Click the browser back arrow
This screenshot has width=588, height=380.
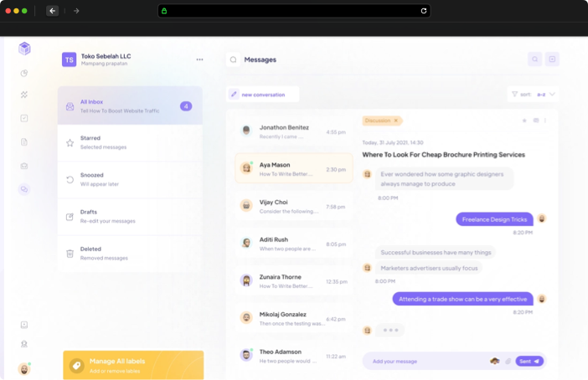coord(52,11)
